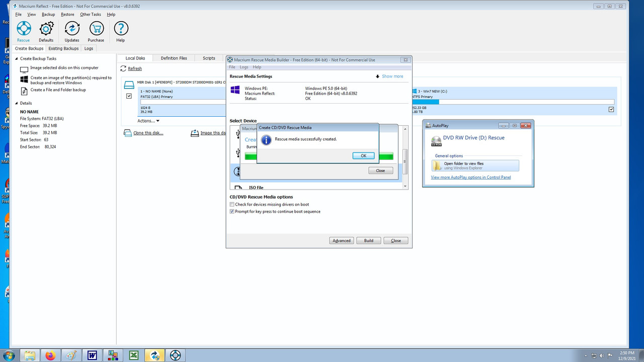
Task: Click the ISO File icon in device list
Action: [239, 188]
